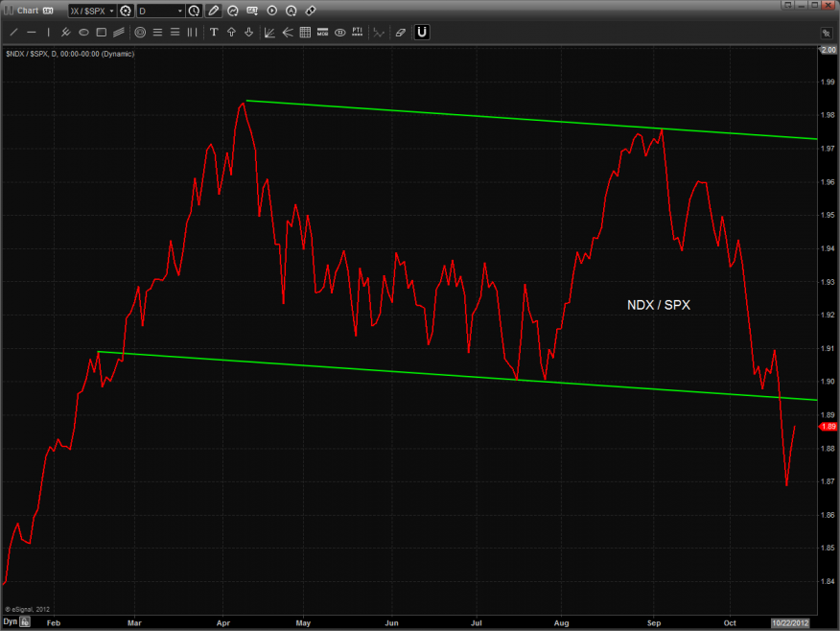The width and height of the screenshot is (840, 631).
Task: Select the trend line drawing tool
Action: (x=14, y=33)
